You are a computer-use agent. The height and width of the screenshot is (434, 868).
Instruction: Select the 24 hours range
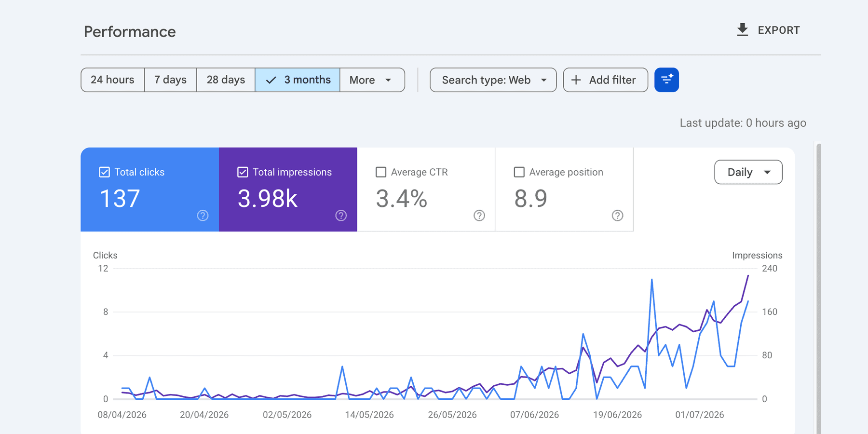click(113, 80)
